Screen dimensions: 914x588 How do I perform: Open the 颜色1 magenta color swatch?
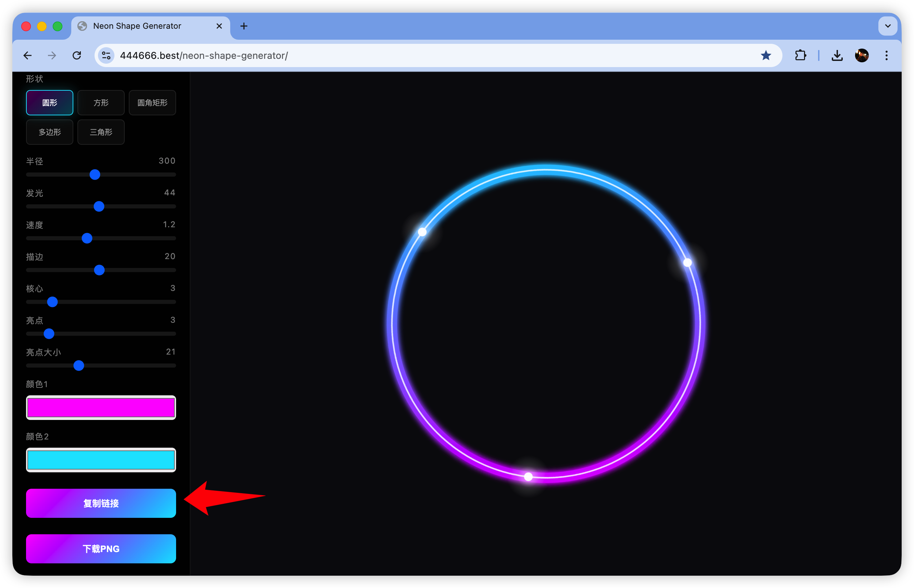pos(101,407)
